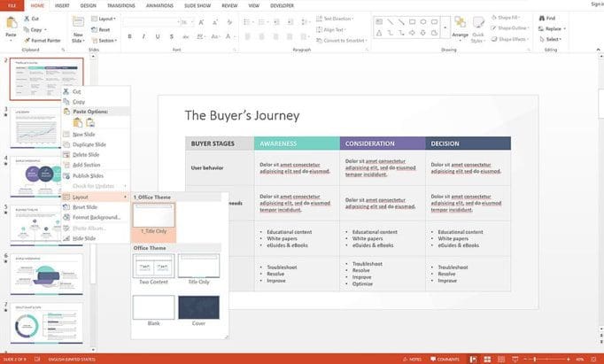Open the Shape Effects option
604x364 pixels.
(509, 39)
